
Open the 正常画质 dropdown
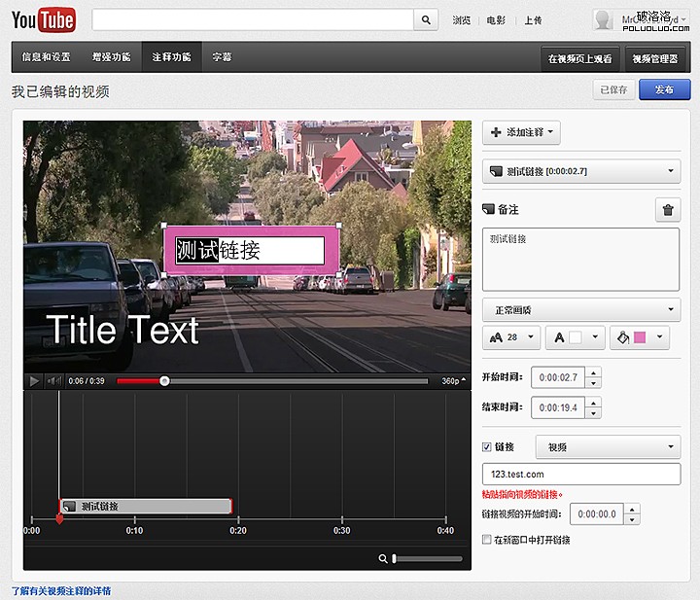[x=581, y=310]
